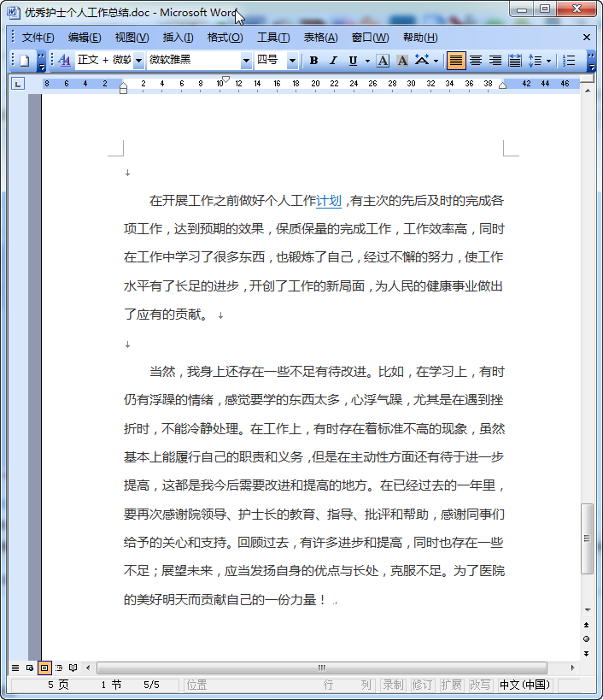
Task: Open the 帮助(H) menu
Action: pyautogui.click(x=420, y=38)
